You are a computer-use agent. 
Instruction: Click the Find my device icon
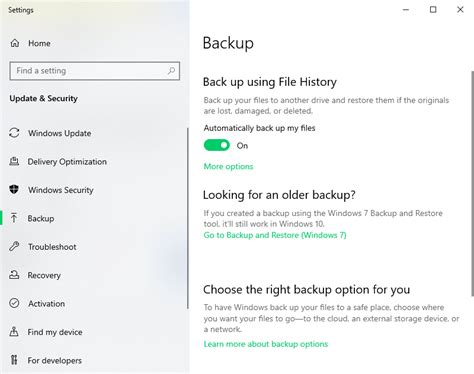(x=14, y=332)
